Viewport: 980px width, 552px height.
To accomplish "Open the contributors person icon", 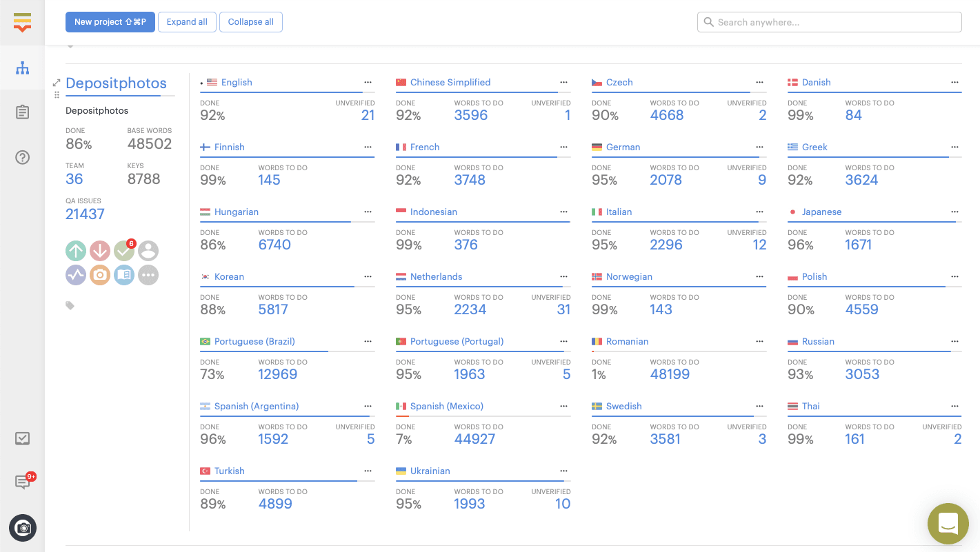I will click(148, 251).
